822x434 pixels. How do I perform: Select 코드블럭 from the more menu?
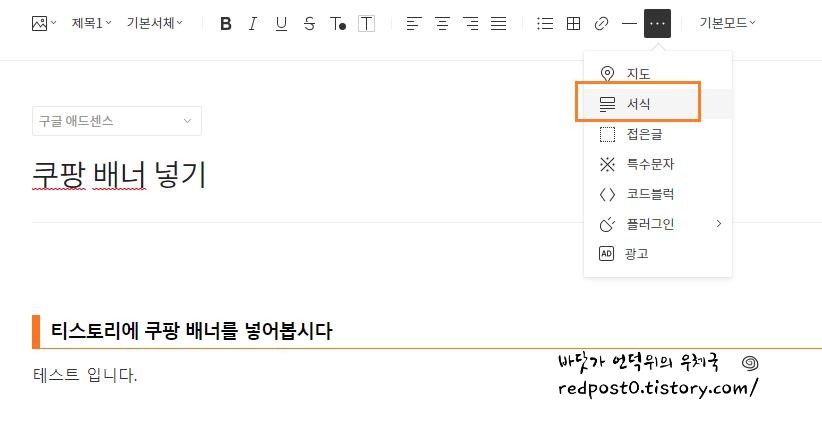(x=657, y=194)
